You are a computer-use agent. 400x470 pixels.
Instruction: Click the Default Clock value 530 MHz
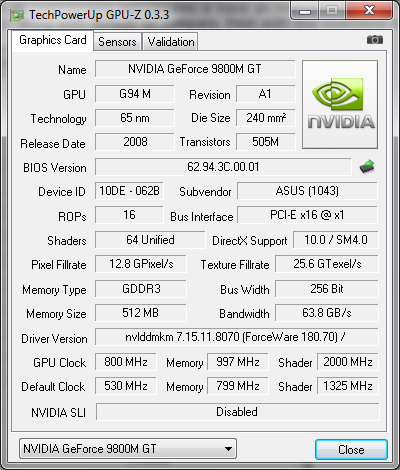point(126,386)
